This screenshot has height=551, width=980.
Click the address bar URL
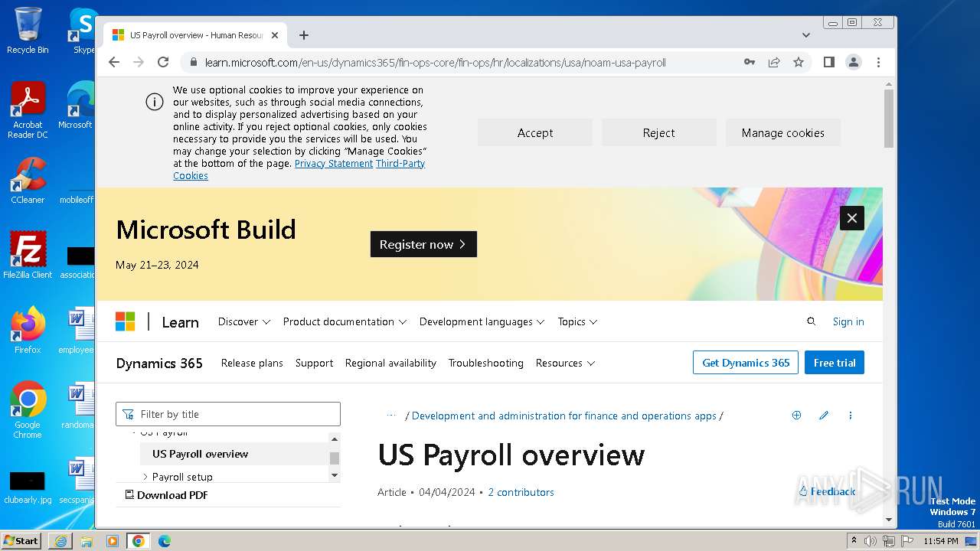[x=435, y=63]
